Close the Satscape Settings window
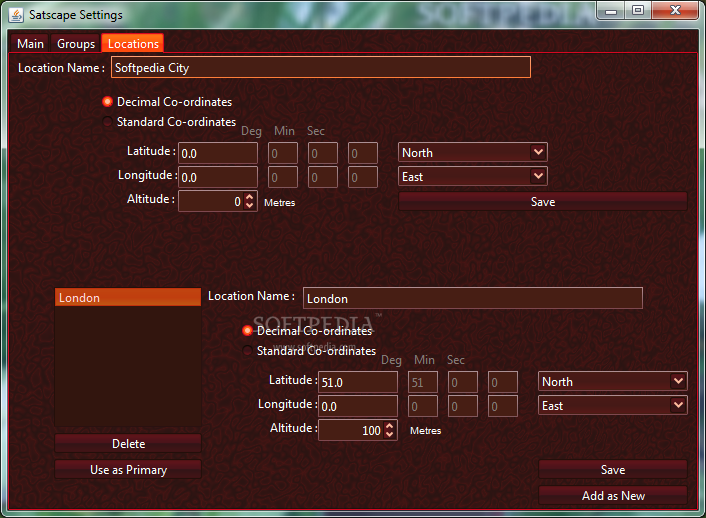Screen dimensions: 706x518 (x=675, y=11)
